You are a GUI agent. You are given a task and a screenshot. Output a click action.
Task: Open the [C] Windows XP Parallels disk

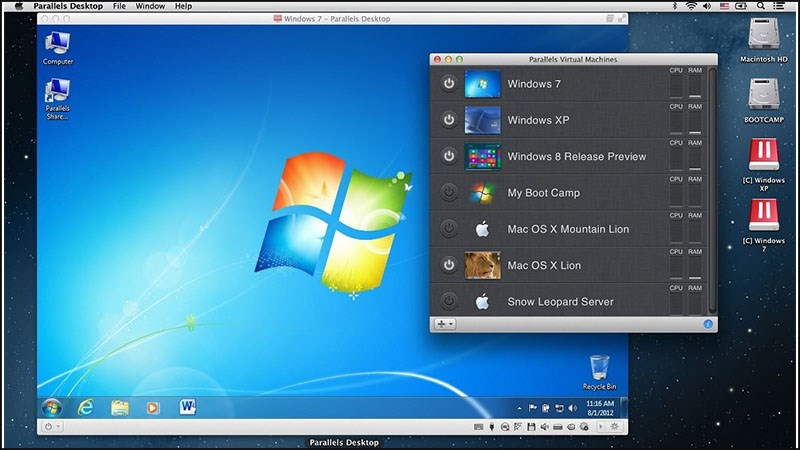[x=763, y=164]
